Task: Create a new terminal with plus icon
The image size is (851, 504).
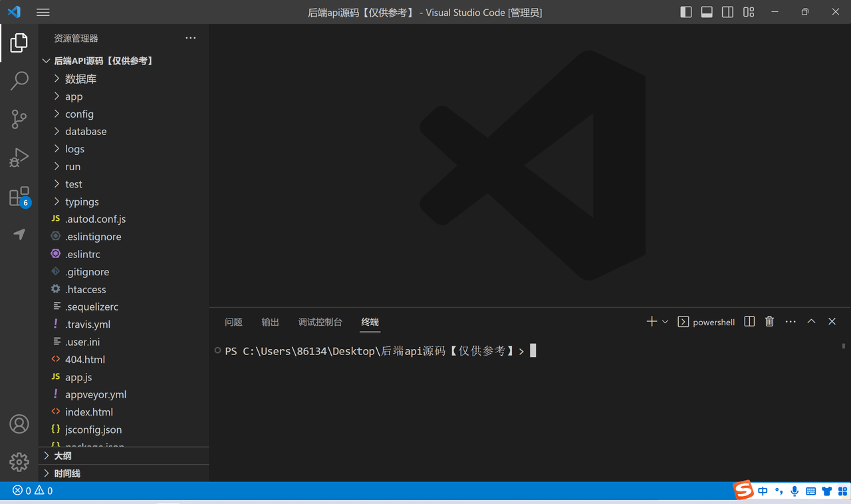Action: pos(652,321)
